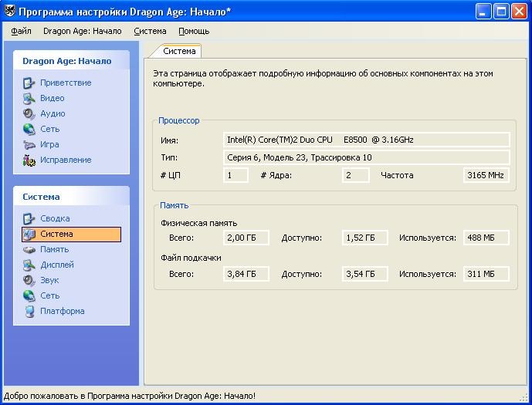Image resolution: width=532 pixels, height=405 pixels.
Task: Click the Приветствие sidebar icon
Action: [x=29, y=83]
